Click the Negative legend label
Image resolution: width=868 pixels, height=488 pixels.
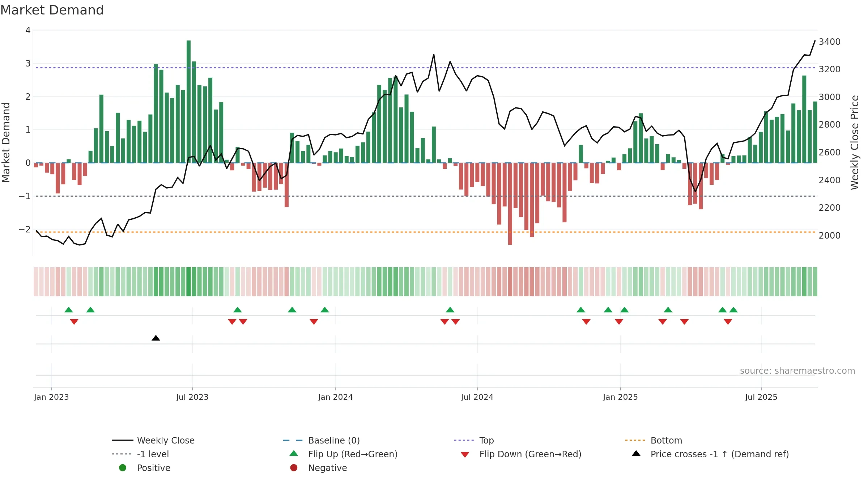tap(327, 468)
